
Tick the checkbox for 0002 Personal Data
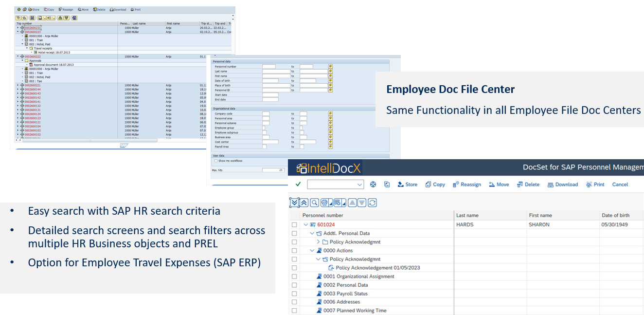pyautogui.click(x=294, y=285)
